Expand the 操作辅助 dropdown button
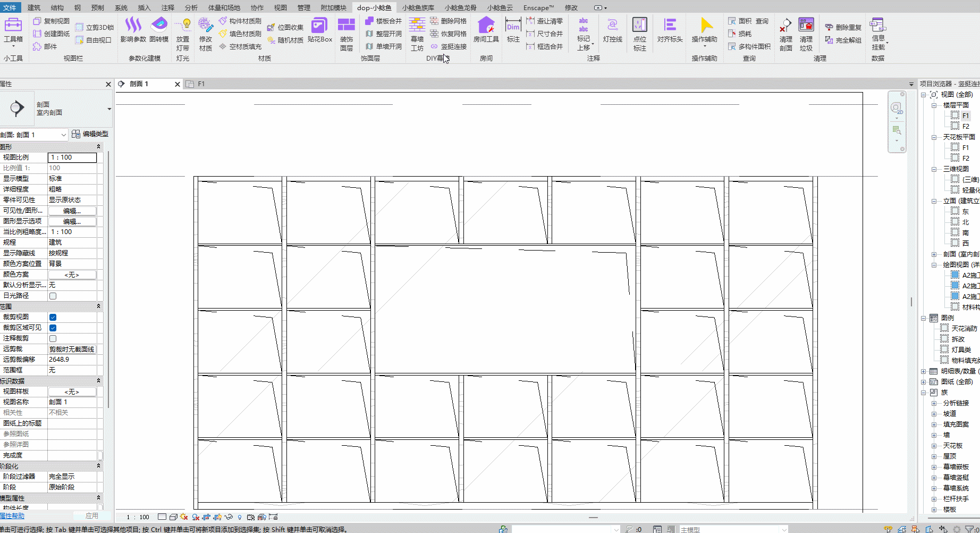Screen dimensions: 980x533 (704, 32)
